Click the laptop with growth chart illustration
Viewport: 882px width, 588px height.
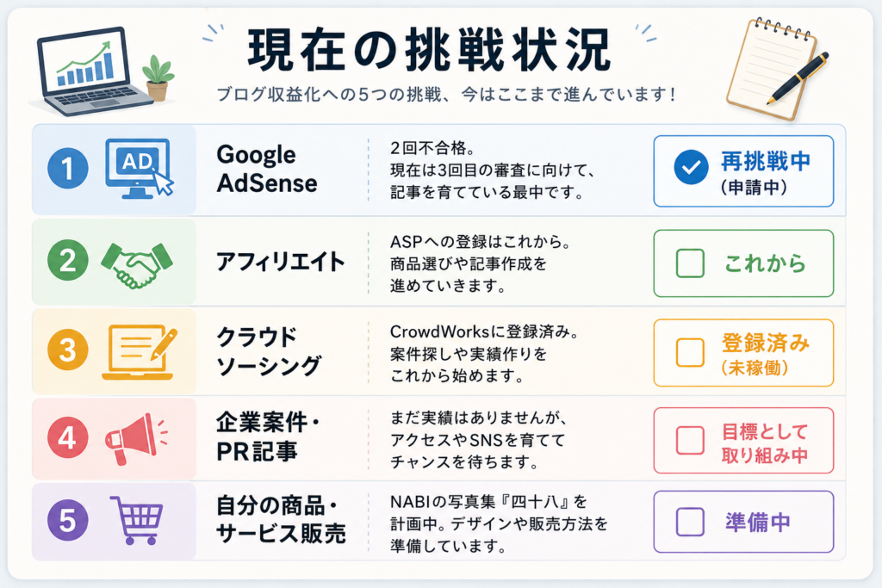90,71
